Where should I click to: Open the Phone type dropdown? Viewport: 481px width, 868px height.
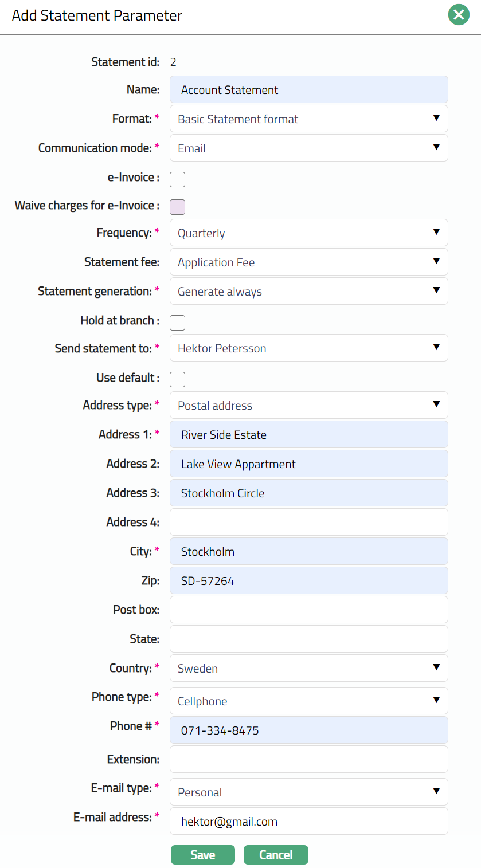click(x=308, y=701)
